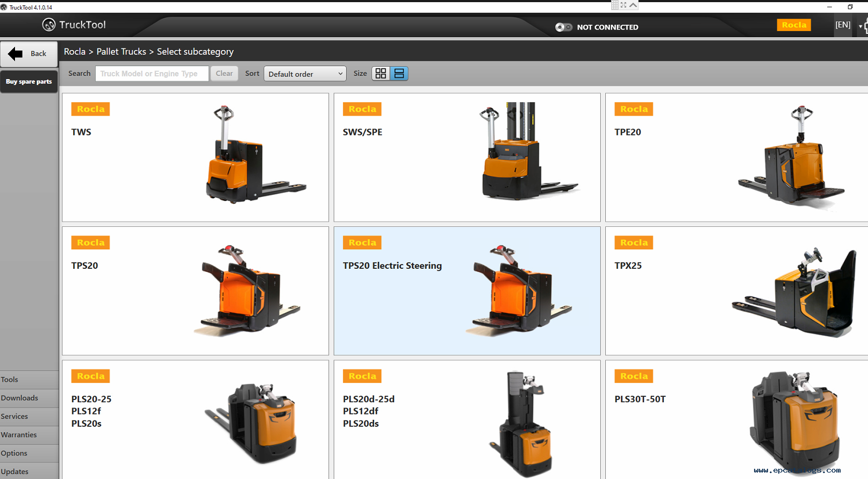Switch to list row view

point(399,74)
